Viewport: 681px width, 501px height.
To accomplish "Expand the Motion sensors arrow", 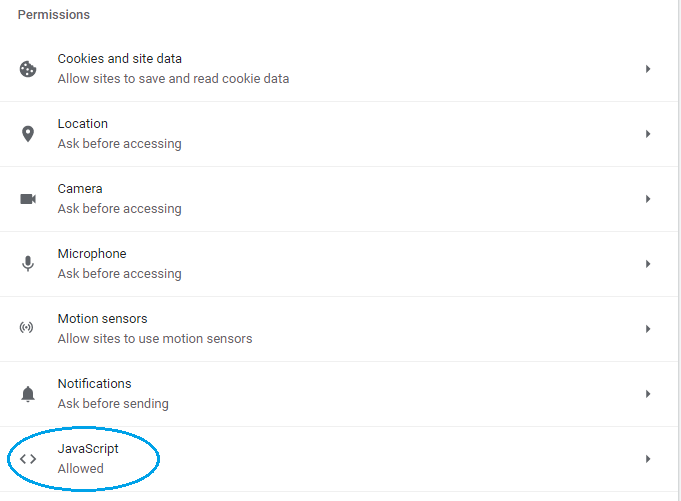I will (648, 329).
